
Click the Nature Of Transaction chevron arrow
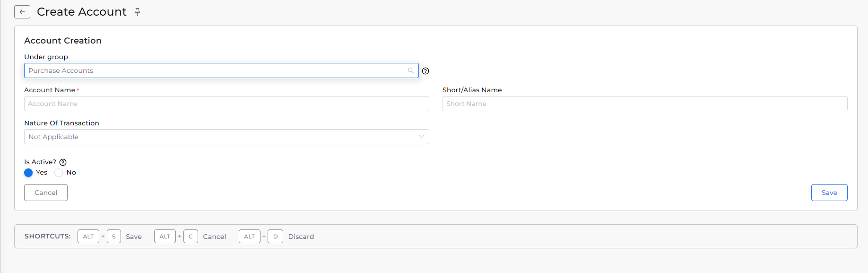(x=421, y=137)
